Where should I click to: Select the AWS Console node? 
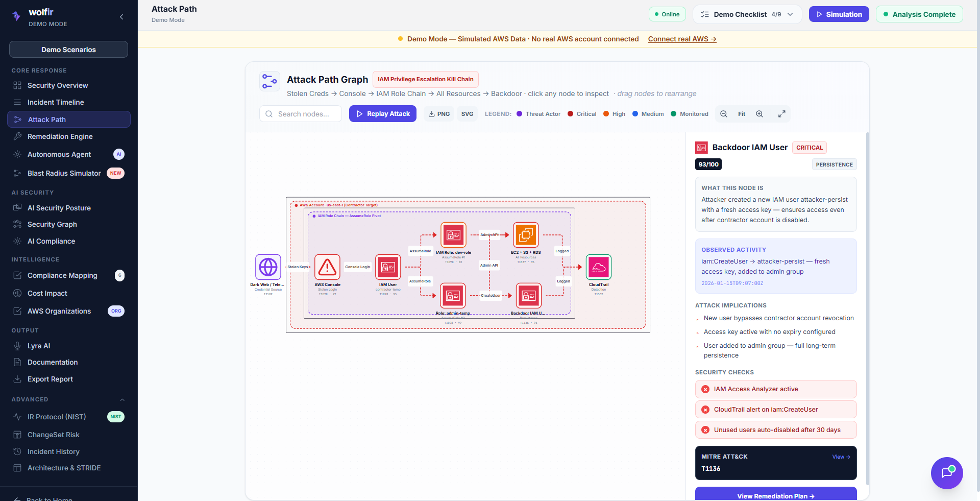(x=327, y=267)
